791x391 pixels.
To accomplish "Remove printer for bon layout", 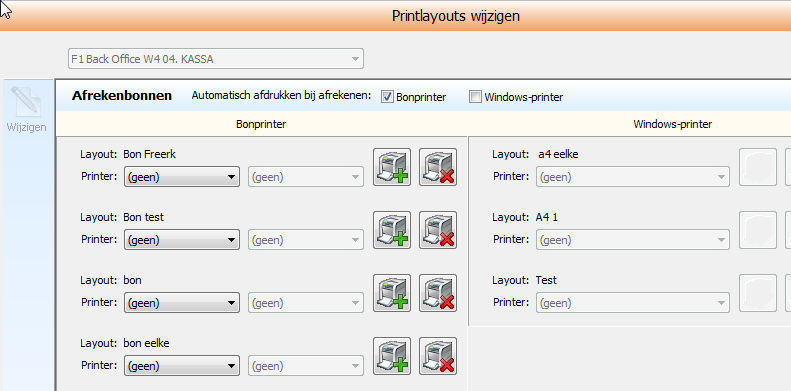I will (x=438, y=293).
